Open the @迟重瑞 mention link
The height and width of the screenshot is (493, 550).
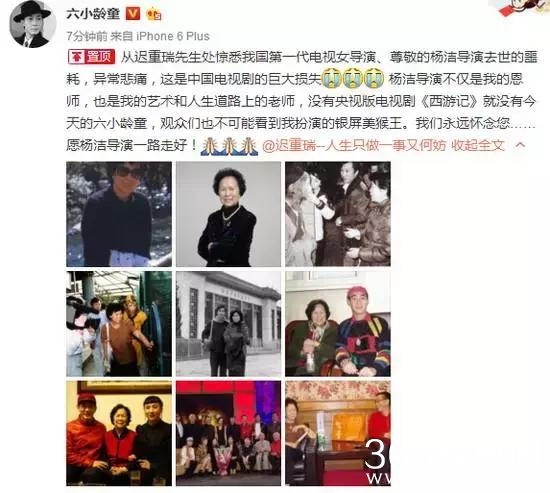pos(354,145)
